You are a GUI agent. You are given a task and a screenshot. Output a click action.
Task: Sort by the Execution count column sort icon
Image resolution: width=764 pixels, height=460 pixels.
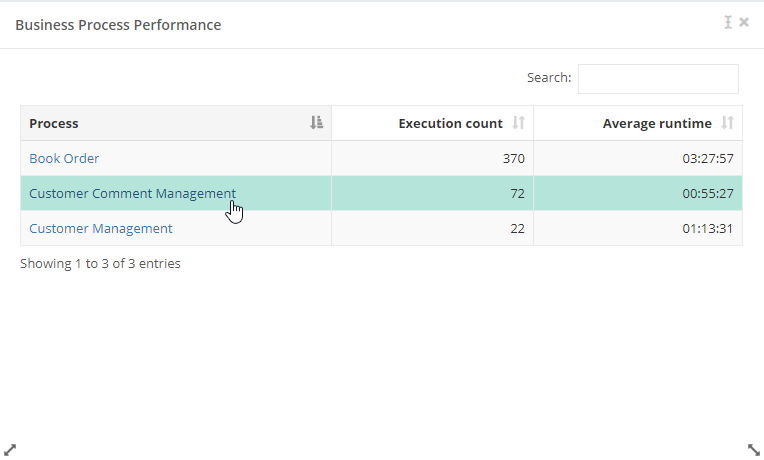pyautogui.click(x=518, y=123)
